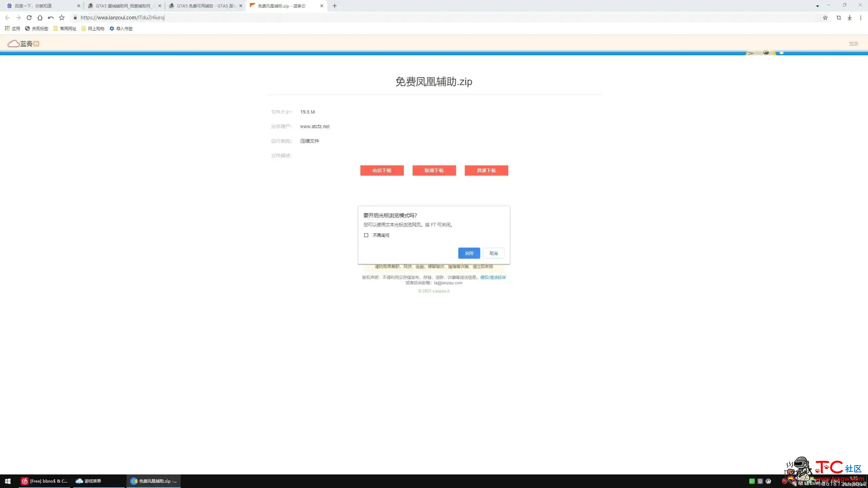
Task: Click the 确认 (confirm) button in dialog
Action: coord(469,253)
